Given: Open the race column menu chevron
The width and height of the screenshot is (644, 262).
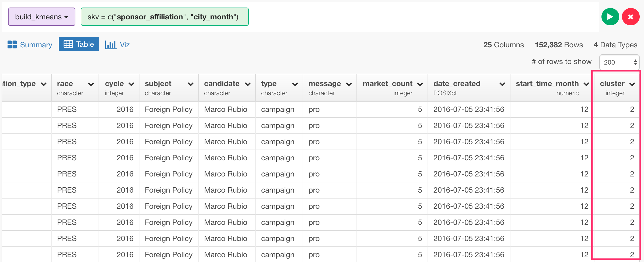Looking at the screenshot, I should click(91, 84).
